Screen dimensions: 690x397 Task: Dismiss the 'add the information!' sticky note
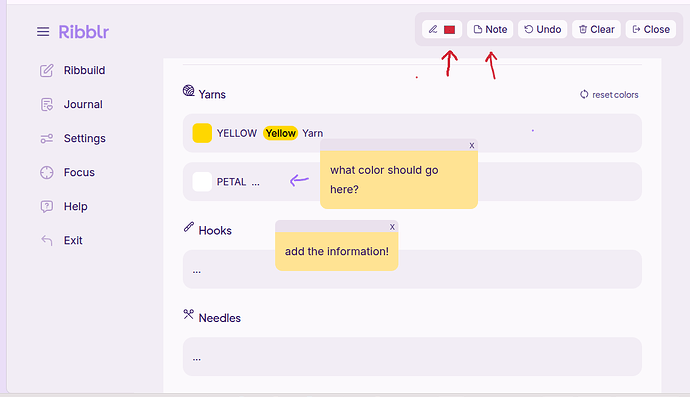(x=392, y=227)
